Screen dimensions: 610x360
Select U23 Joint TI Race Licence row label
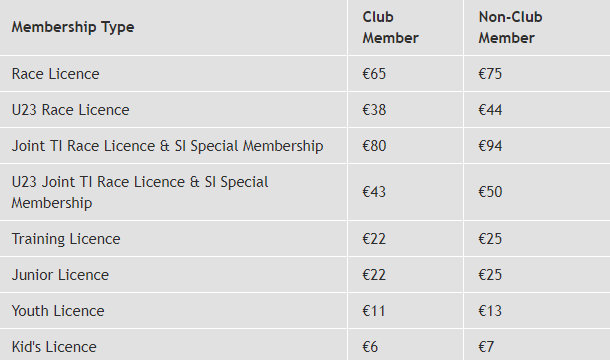(140, 192)
